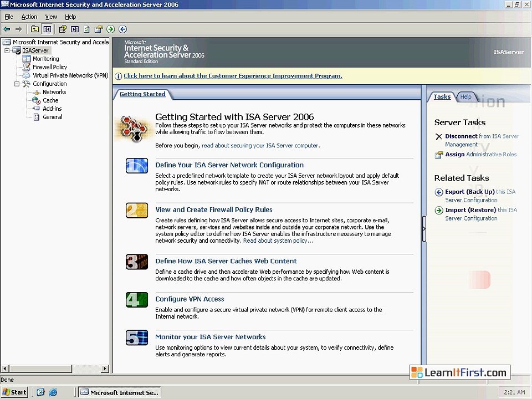
Task: Click Disconnect from ISA Server Management
Action: pos(482,140)
